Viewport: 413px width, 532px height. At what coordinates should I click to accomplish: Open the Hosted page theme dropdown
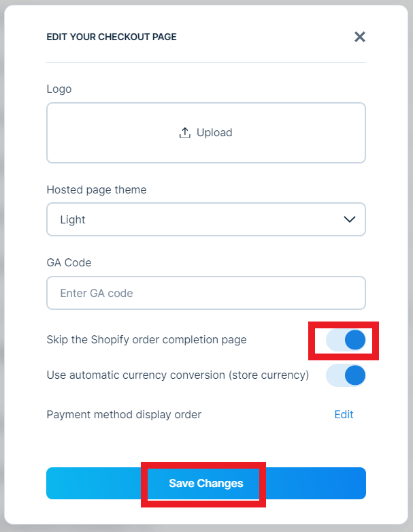coord(205,219)
